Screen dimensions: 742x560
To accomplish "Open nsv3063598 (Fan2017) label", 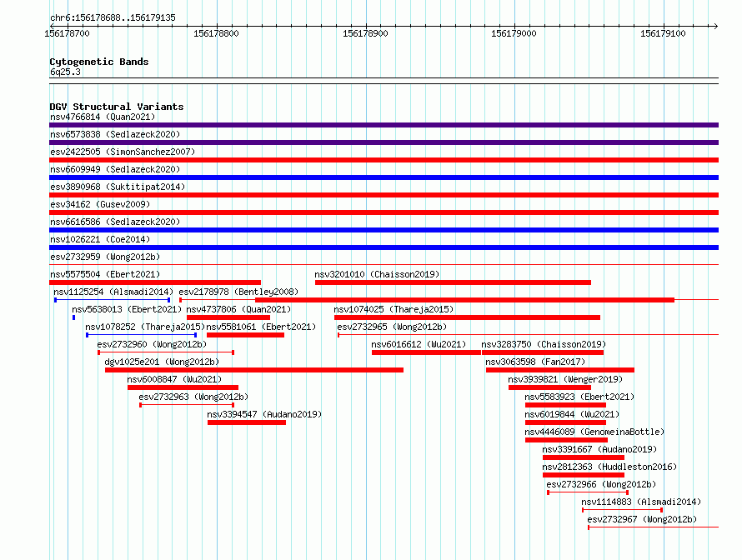I will [x=535, y=362].
